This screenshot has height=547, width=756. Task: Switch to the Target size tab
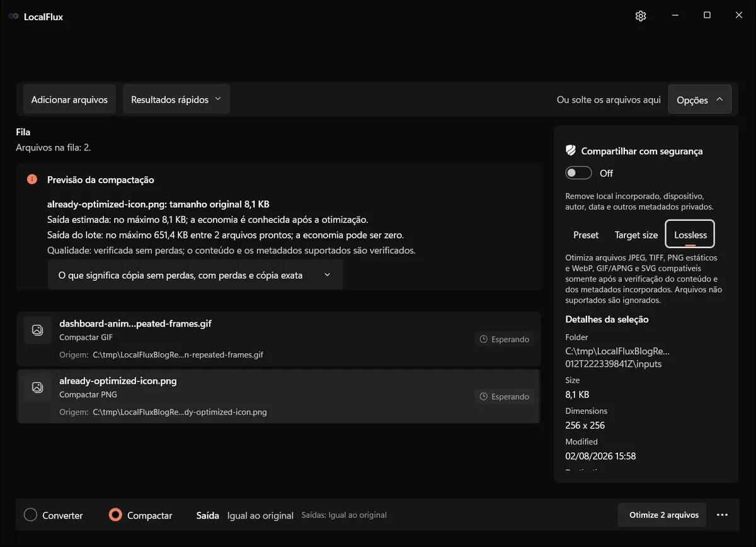pyautogui.click(x=636, y=235)
